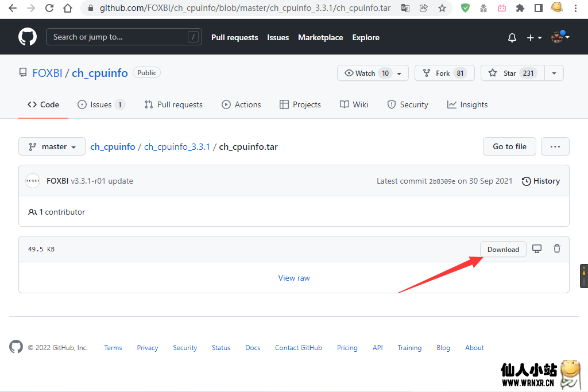
Task: Open the ch_cpuinfo repository title link
Action: (x=100, y=73)
